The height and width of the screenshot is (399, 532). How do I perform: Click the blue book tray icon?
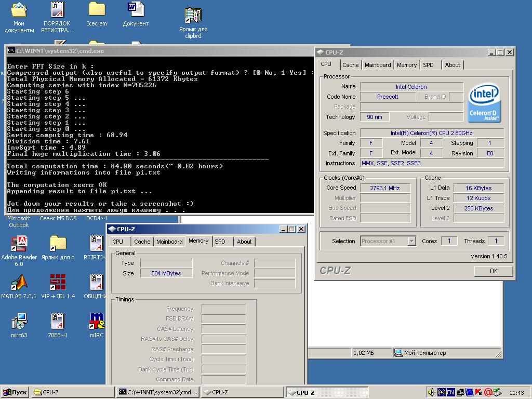[x=470, y=393]
